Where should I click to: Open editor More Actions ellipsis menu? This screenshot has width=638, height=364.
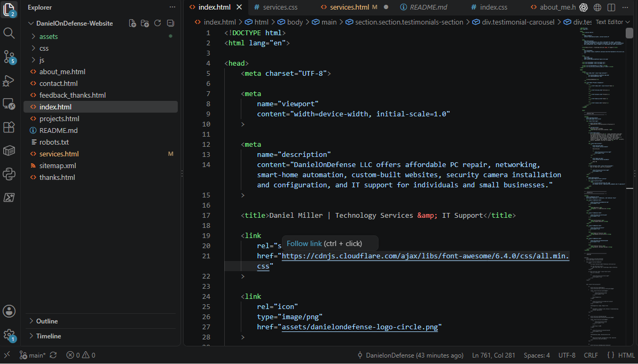pyautogui.click(x=625, y=7)
